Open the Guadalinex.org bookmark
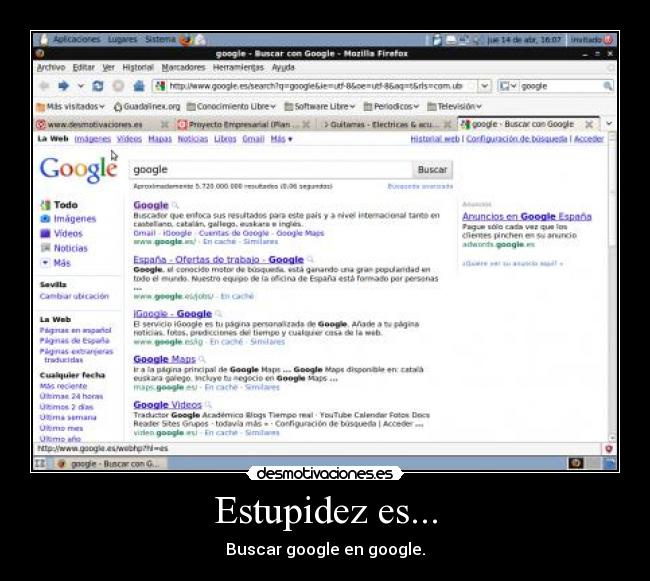Screen dimensions: 650x581 147,107
